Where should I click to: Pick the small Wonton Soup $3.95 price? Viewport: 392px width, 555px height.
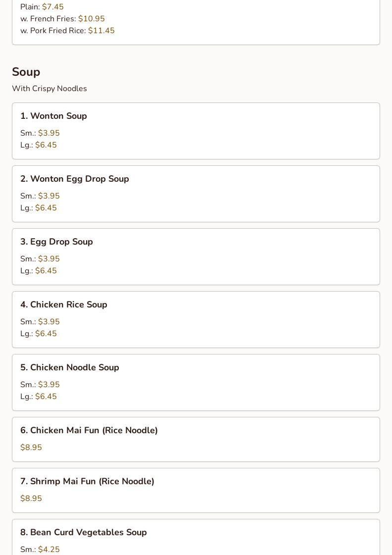click(x=40, y=133)
